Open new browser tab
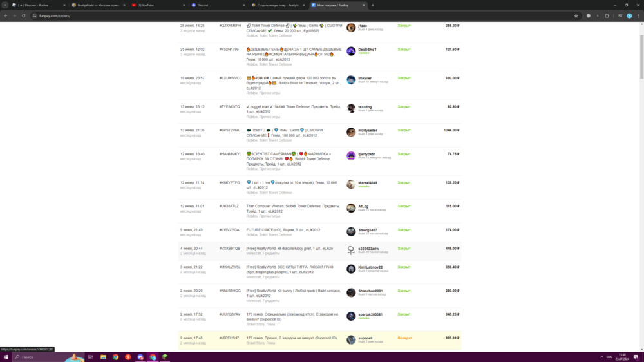The image size is (644, 362). tap(372, 5)
